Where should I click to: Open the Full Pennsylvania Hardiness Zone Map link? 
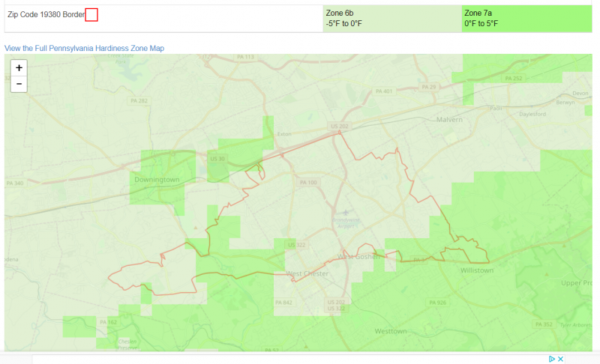84,48
